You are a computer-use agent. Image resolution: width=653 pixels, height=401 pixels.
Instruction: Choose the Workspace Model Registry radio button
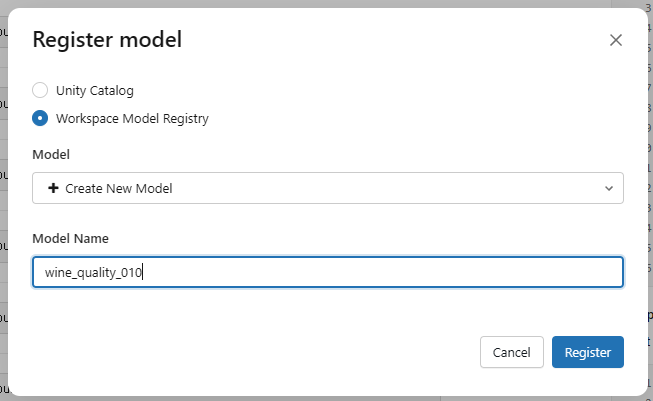point(40,118)
